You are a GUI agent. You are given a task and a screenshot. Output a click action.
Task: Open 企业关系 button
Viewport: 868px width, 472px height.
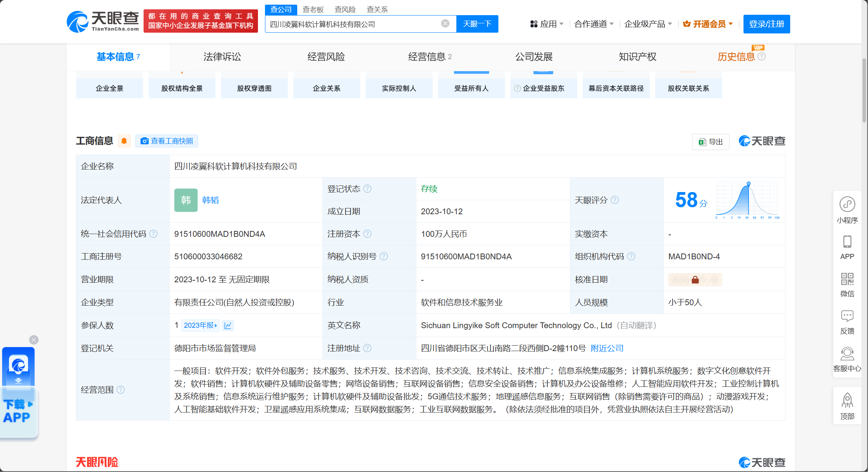click(327, 88)
